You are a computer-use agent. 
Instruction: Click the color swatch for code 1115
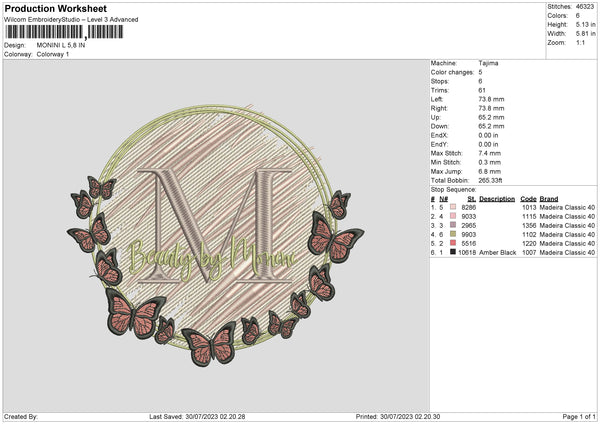(x=453, y=216)
